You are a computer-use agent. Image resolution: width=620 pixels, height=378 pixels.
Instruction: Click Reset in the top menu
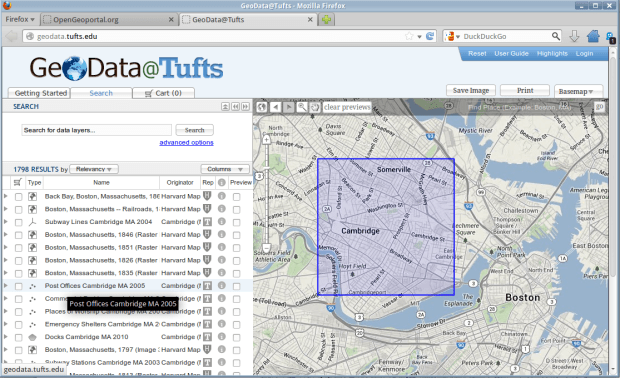tap(477, 53)
